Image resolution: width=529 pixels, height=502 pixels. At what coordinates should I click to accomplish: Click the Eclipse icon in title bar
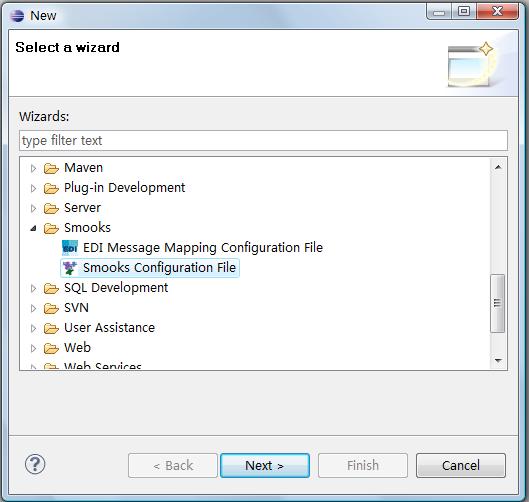coord(17,16)
